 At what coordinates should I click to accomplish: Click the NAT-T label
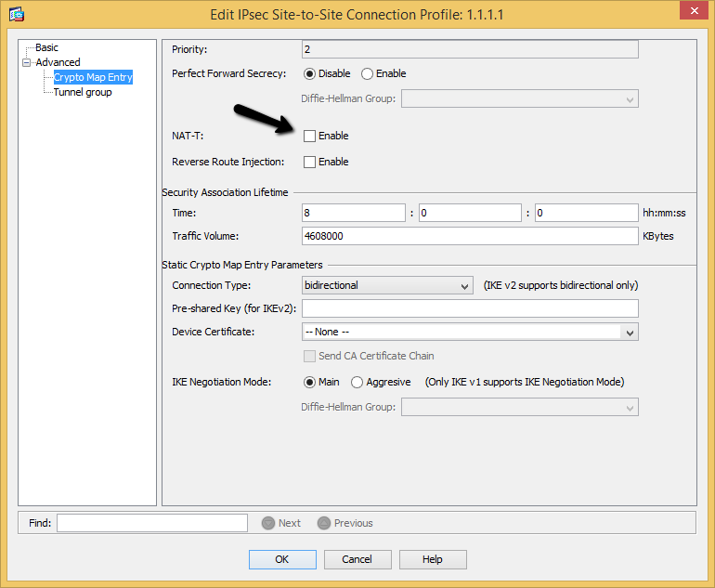coord(188,136)
